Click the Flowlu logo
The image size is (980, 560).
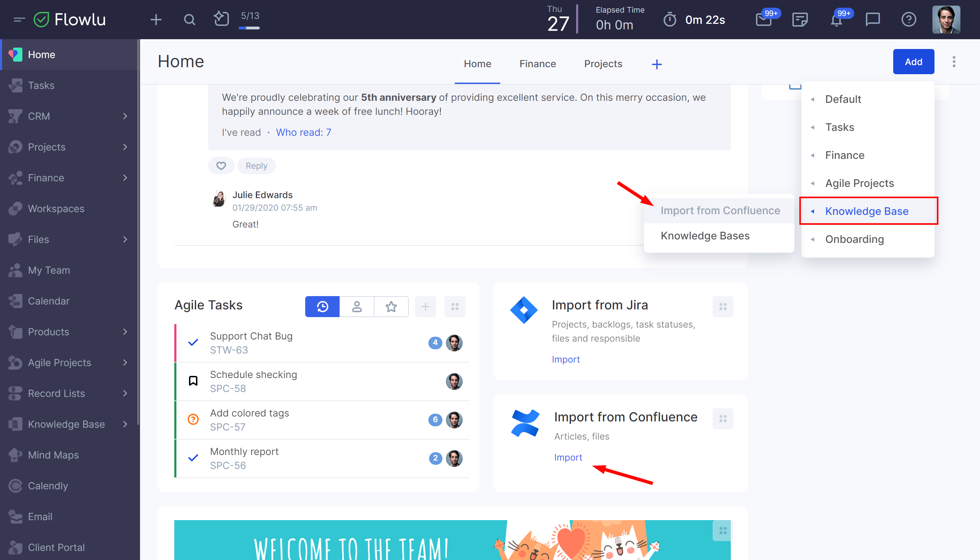tap(70, 19)
